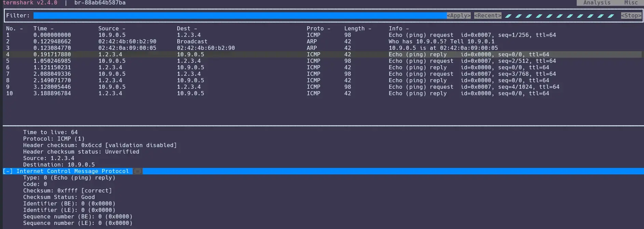This screenshot has height=229, width=644.
Task: Select Identifier (LE): 0 (0x0000) line
Action: [x=69, y=210]
